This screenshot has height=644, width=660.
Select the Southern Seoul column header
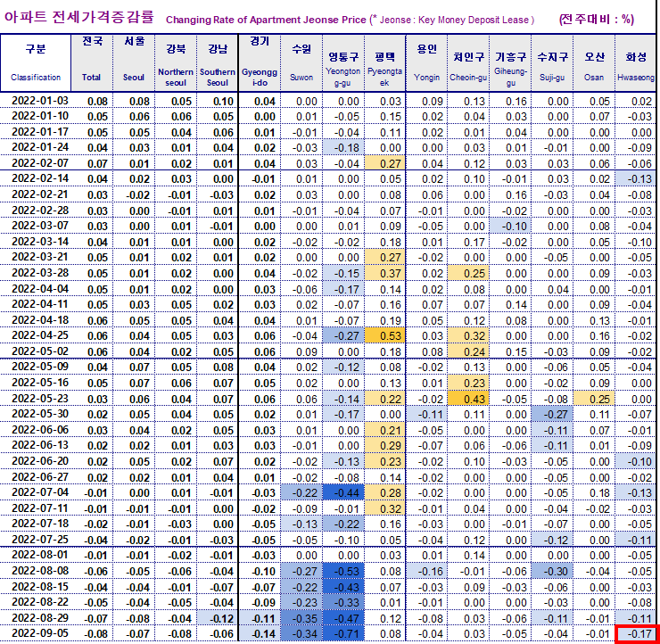218,62
